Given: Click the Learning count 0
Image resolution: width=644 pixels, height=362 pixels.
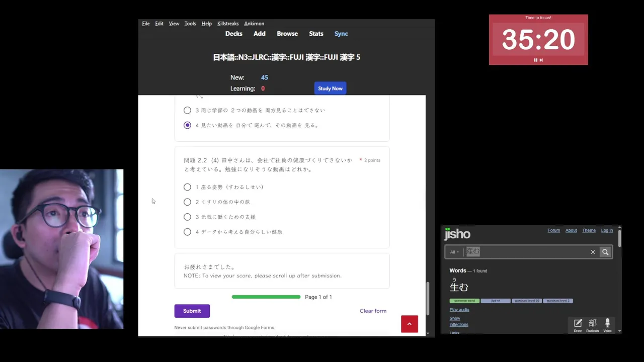Looking at the screenshot, I should click(263, 88).
